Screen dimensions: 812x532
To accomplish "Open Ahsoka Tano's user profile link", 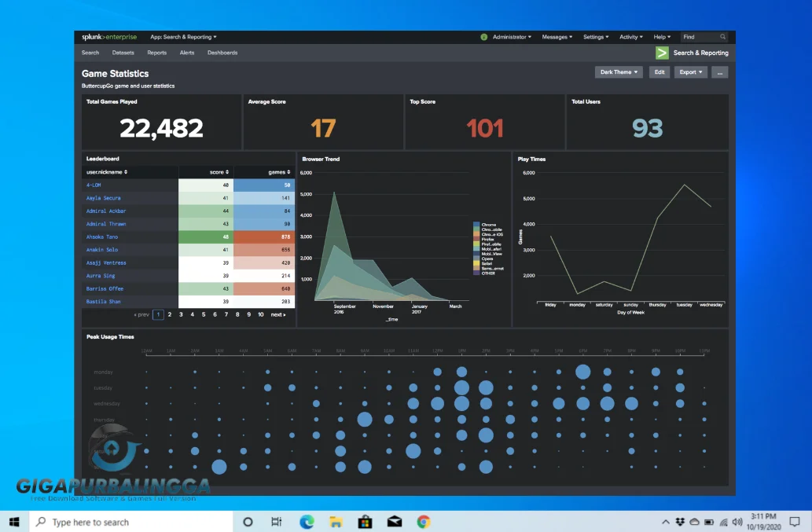I will click(x=102, y=237).
